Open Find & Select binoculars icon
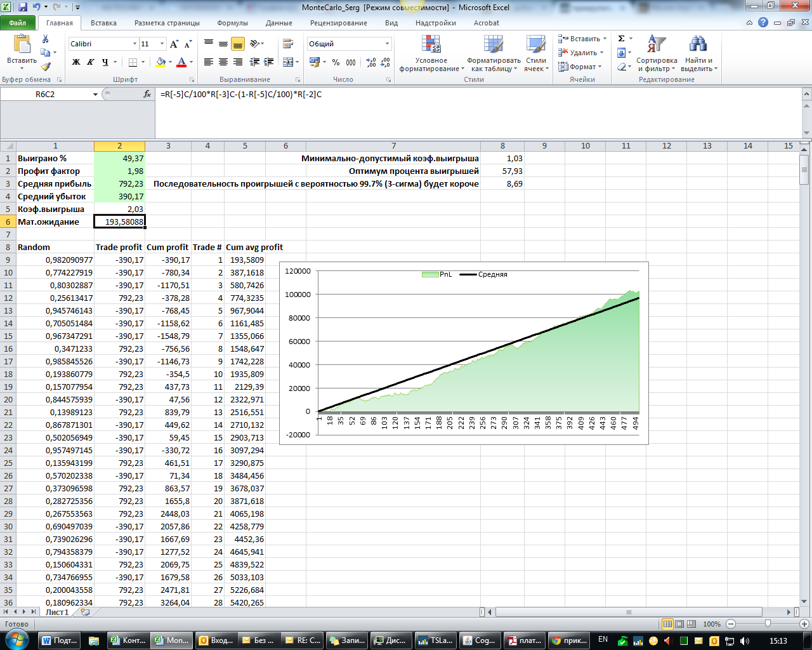This screenshot has height=650, width=812. pos(698,54)
